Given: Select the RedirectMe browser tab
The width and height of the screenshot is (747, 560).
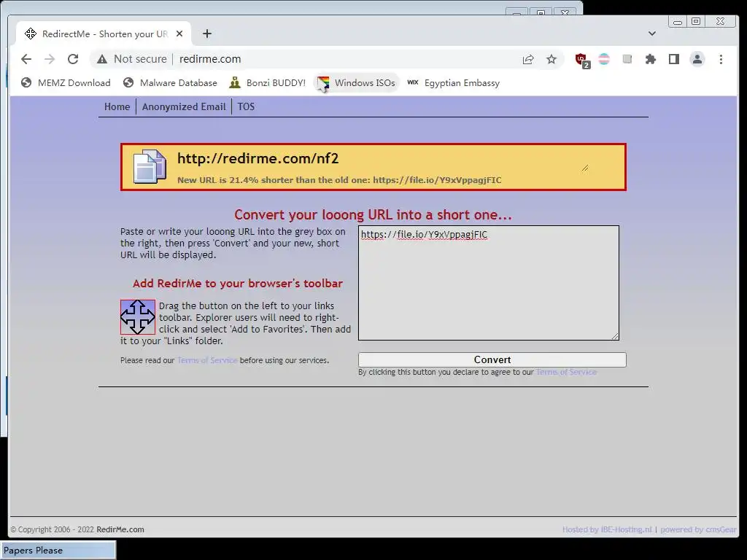Looking at the screenshot, I should [x=104, y=34].
